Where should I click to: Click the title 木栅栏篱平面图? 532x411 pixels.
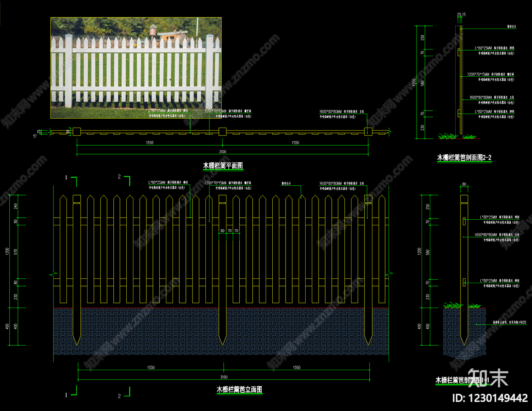point(223,165)
